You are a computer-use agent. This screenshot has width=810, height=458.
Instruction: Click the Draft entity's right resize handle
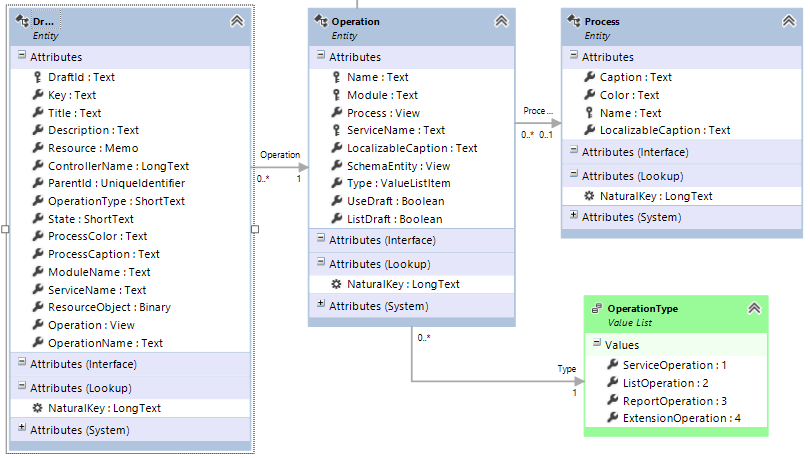[255, 229]
